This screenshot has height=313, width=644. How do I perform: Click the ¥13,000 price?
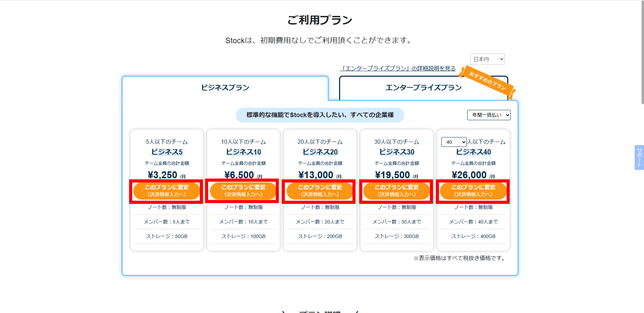click(x=316, y=175)
